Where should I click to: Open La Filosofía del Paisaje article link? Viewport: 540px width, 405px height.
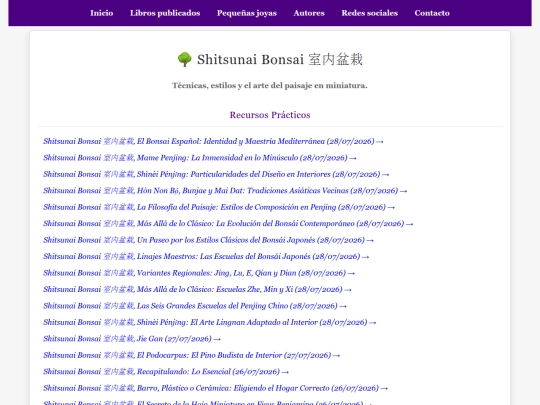[x=219, y=207]
